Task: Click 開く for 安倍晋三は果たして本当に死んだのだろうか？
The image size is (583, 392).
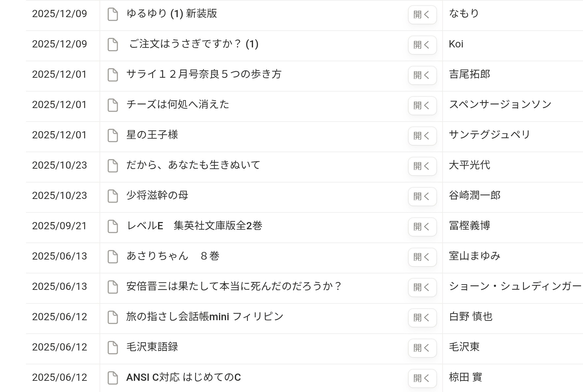Action: tap(422, 287)
